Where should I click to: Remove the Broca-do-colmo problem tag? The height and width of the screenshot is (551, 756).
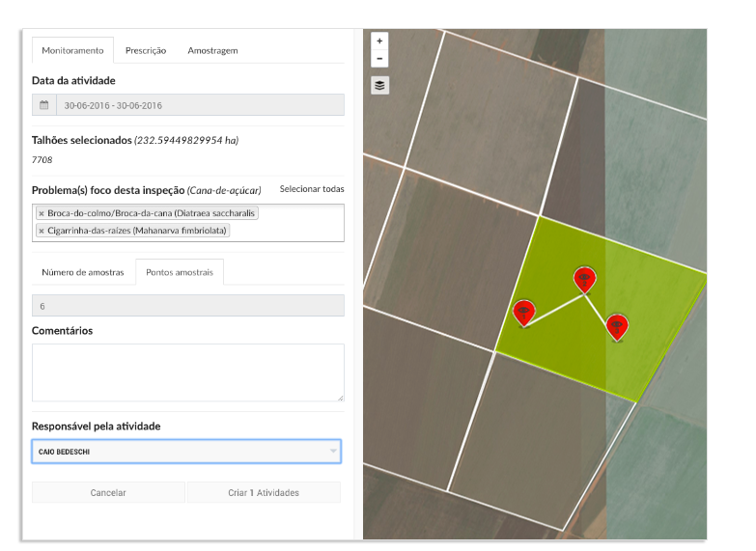(42, 213)
